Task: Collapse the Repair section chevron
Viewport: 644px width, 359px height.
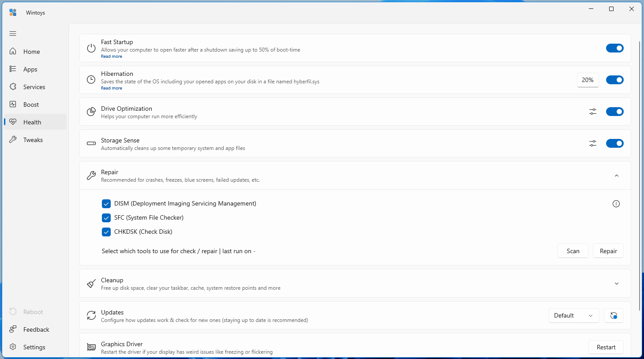Action: click(x=617, y=176)
